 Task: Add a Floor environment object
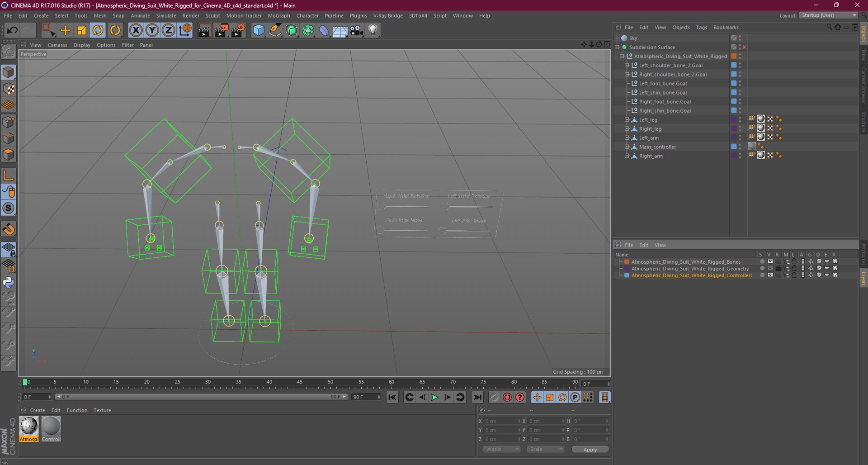340,30
